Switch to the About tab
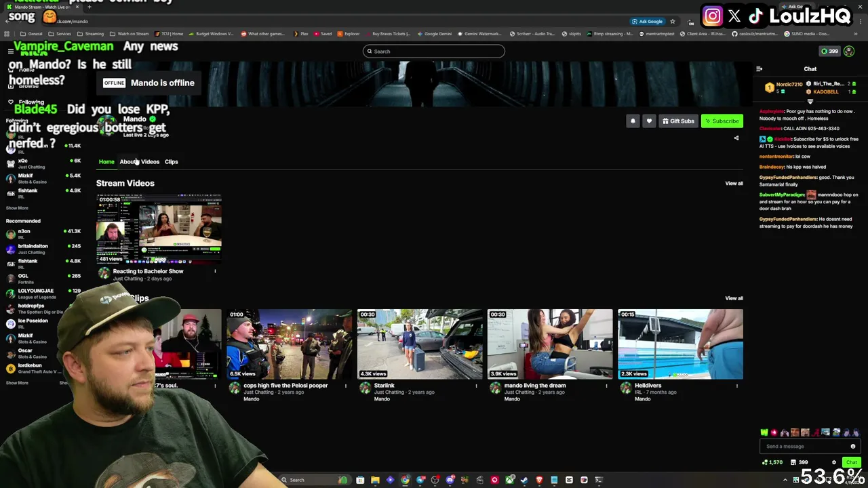Screen dimensions: 868x488 128,162
